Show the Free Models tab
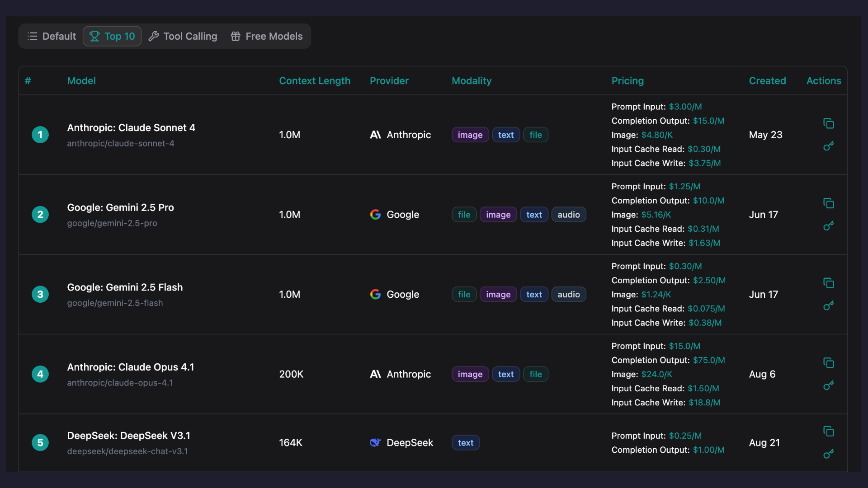 (x=267, y=36)
